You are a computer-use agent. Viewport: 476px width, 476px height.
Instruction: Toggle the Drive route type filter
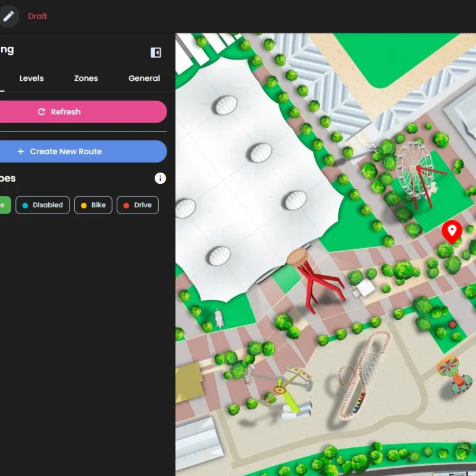click(137, 205)
